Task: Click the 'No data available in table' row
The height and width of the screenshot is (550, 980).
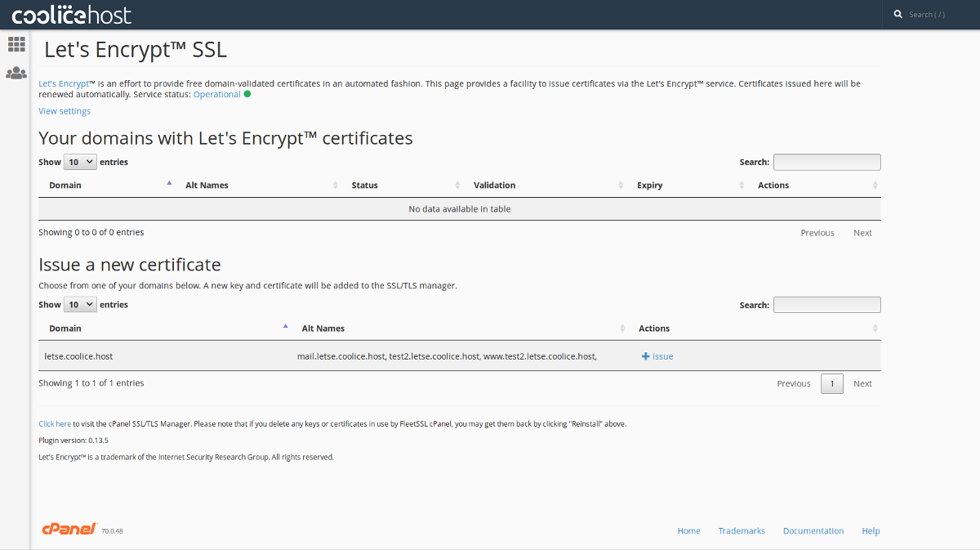Action: tap(460, 209)
